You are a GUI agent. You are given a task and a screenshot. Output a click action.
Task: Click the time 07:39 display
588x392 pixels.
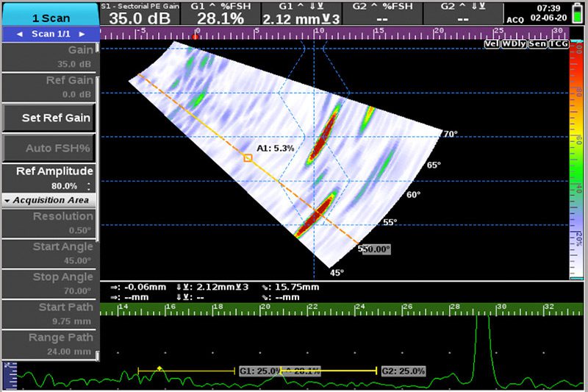[548, 8]
